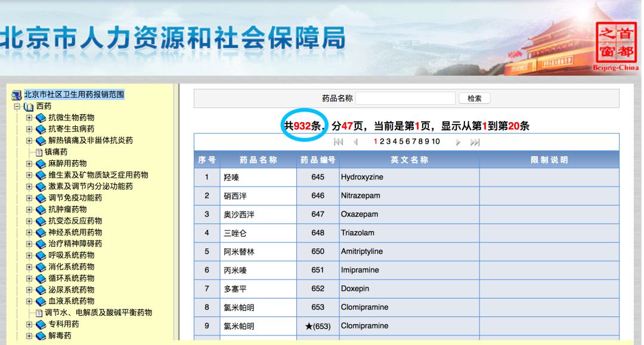The image size is (644, 345).
Task: Click the 北京市社区卫生用药报销范围 root icon
Action: point(17,95)
